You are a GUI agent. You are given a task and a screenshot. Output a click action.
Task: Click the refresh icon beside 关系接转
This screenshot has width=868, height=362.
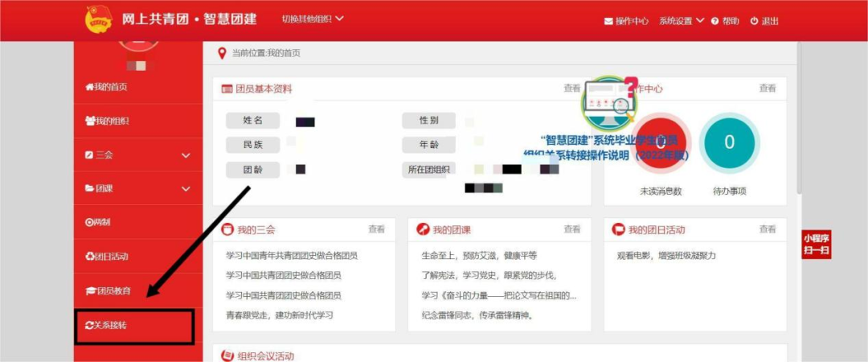point(89,326)
